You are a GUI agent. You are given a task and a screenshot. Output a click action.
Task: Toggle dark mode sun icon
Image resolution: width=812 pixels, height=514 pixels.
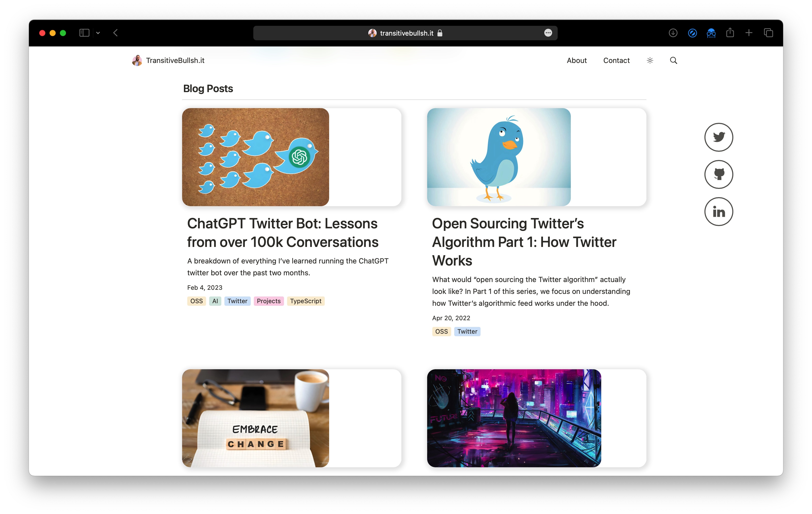pyautogui.click(x=650, y=60)
